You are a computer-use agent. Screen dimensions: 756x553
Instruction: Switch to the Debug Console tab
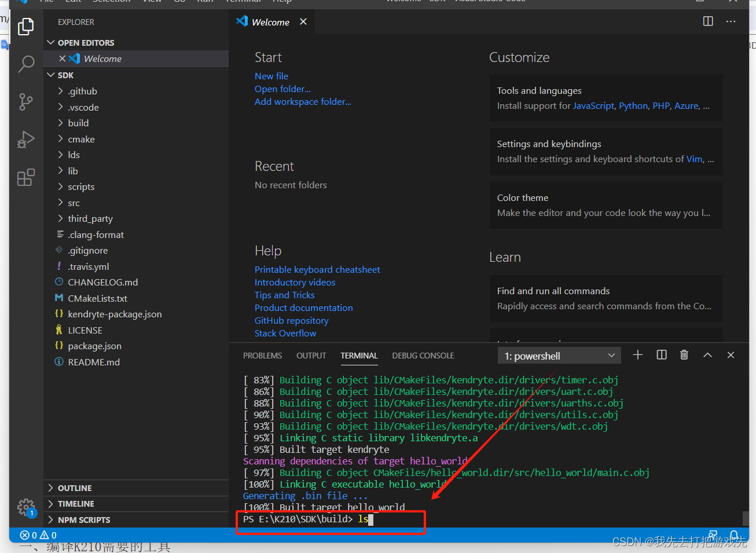pyautogui.click(x=423, y=356)
